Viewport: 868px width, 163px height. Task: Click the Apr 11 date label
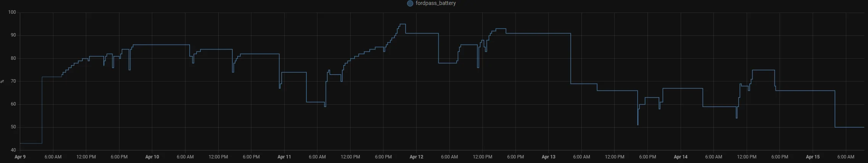[x=284, y=157]
